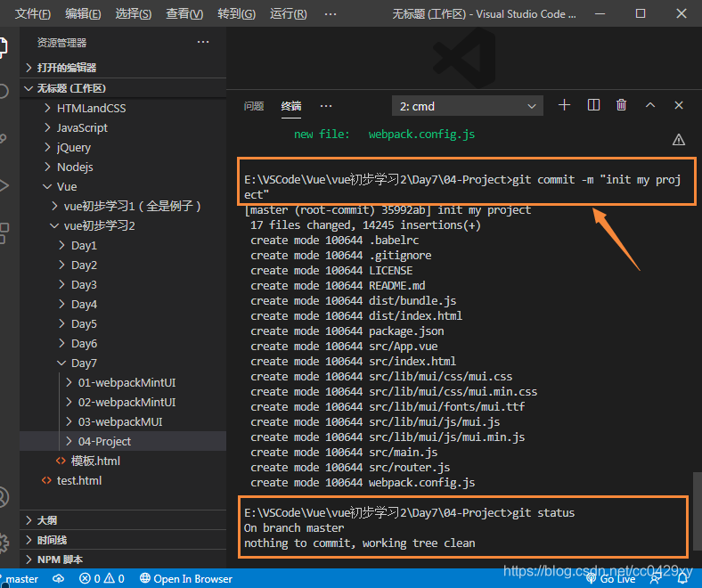The height and width of the screenshot is (588, 702).
Task: Open the Source Control activity bar icon
Action: click(x=3, y=138)
